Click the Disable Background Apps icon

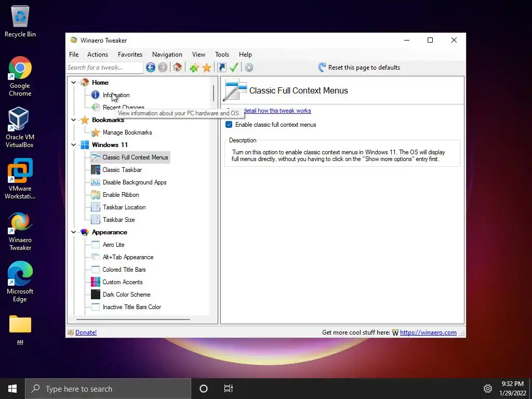click(96, 182)
